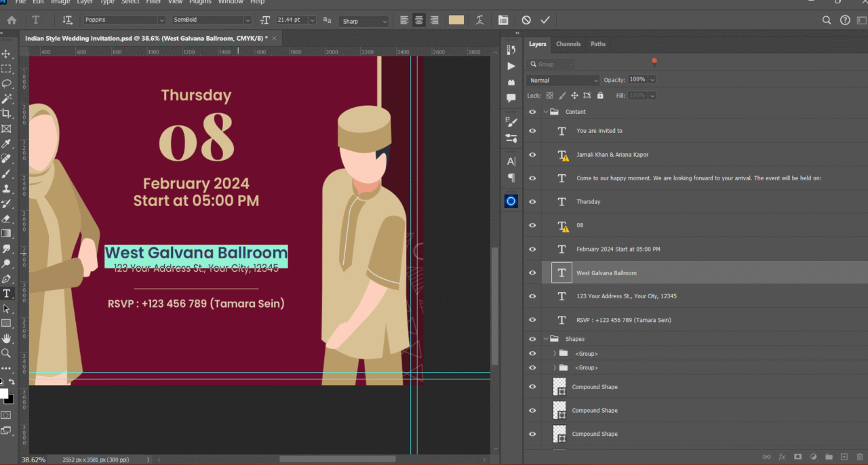
Task: Pick the Eyedropper tool
Action: (x=6, y=144)
